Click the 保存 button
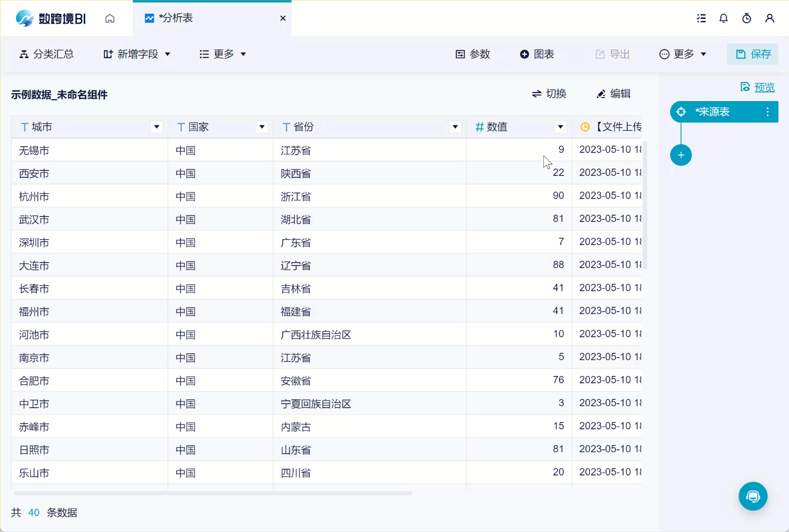Screen dimensions: 789x532 tap(753, 54)
